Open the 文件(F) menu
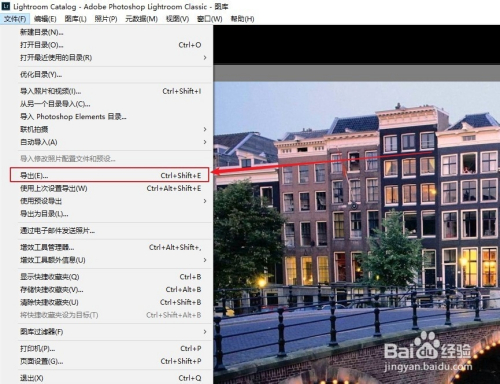500x384 pixels. click(x=15, y=19)
